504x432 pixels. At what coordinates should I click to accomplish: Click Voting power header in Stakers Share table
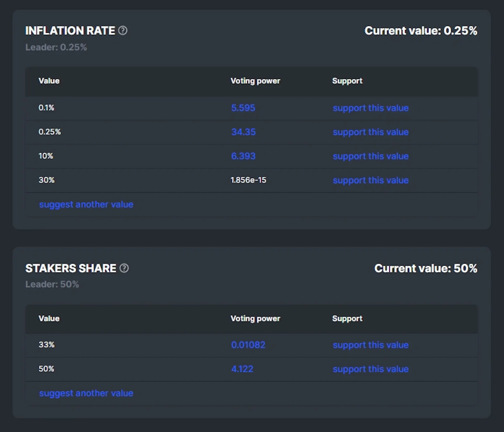[x=255, y=319]
